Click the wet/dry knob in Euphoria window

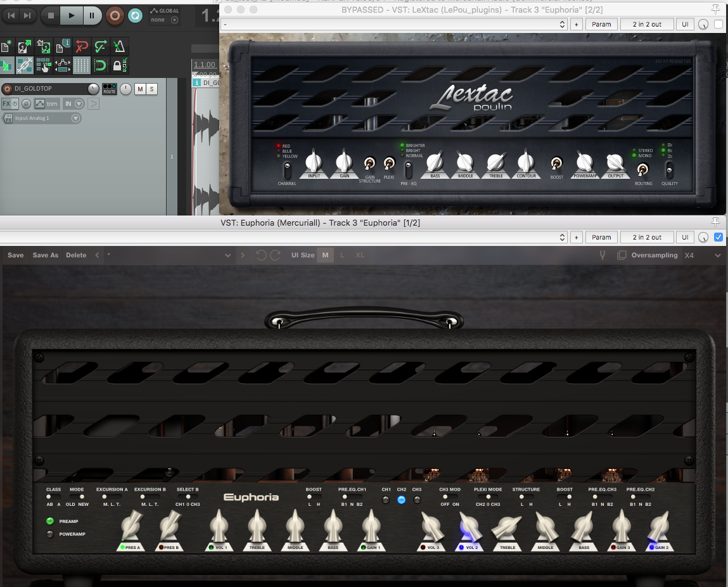[x=703, y=238]
